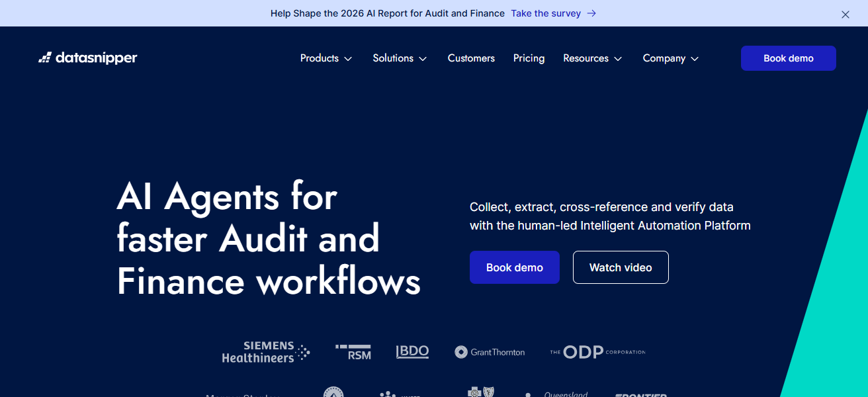Screen dimensions: 868x397
Task: Click the datasnipper logo in the header
Action: click(x=88, y=58)
